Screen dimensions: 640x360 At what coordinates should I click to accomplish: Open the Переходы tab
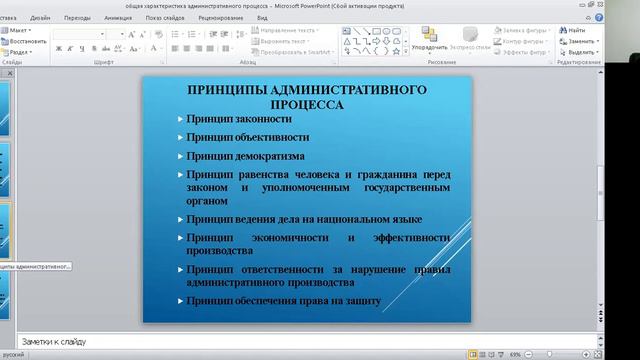77,18
